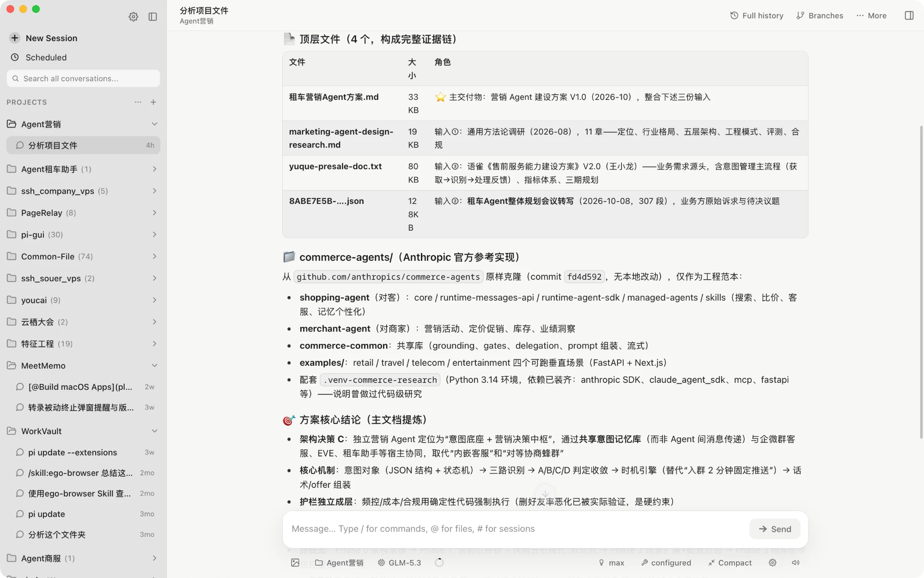This screenshot has height=578, width=924.
Task: Toggle speaker sound icon
Action: 796,563
